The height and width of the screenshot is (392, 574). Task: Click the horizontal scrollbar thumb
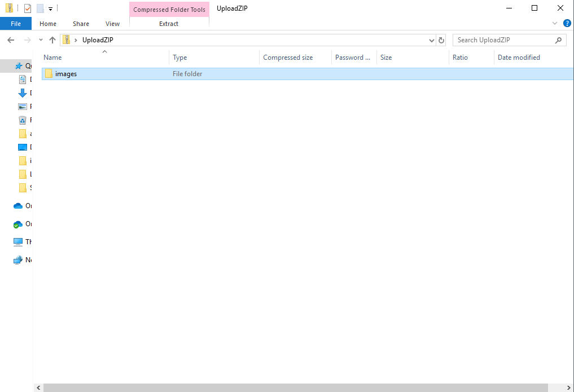click(x=295, y=387)
